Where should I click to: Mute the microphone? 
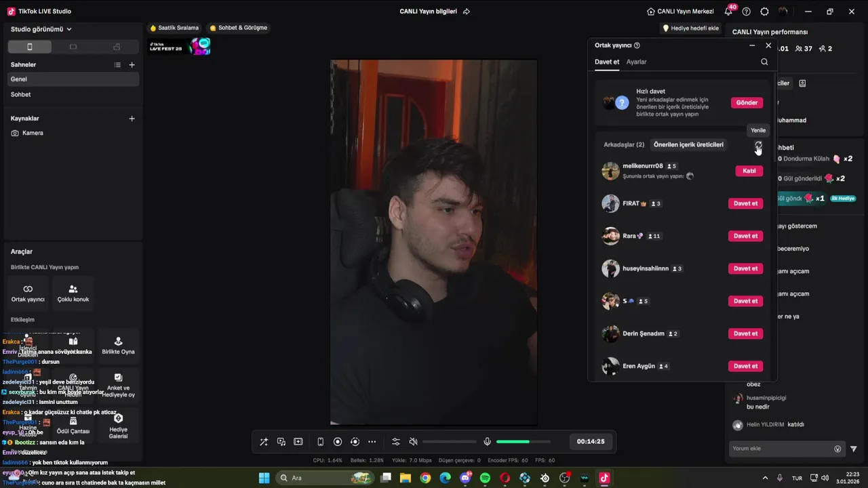[487, 442]
